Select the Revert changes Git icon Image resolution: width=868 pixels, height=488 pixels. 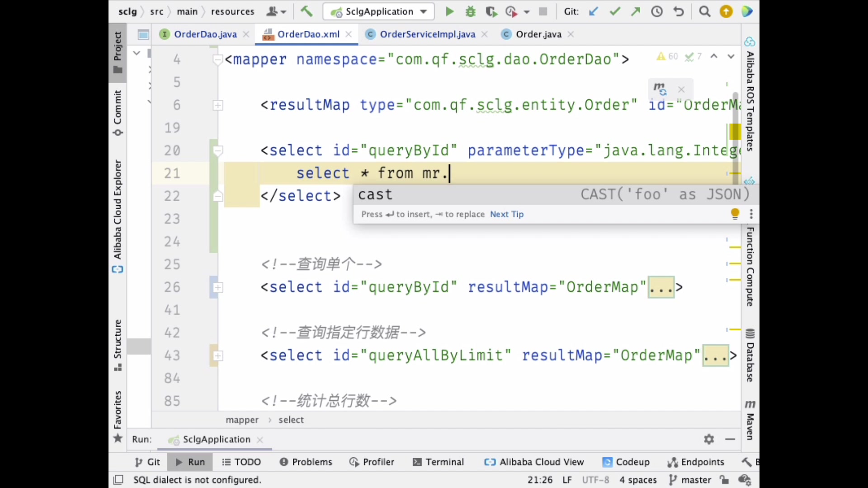679,11
